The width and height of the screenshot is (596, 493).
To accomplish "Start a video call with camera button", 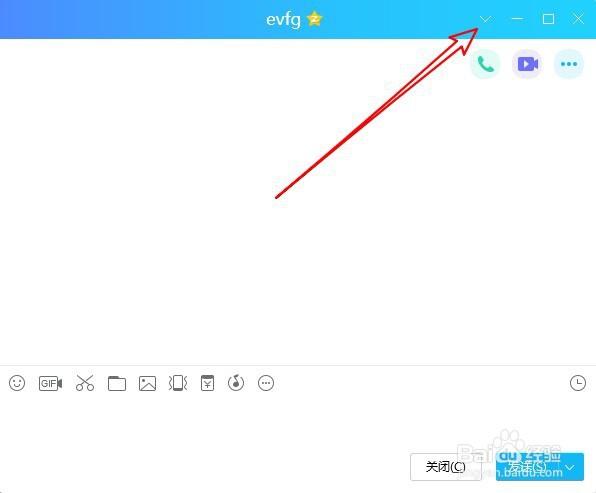I will 527,64.
